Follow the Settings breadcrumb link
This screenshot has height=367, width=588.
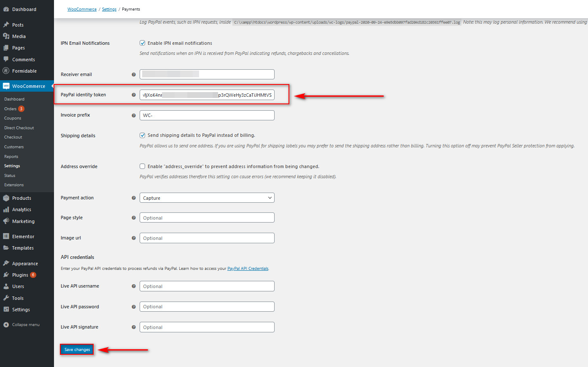coord(109,9)
